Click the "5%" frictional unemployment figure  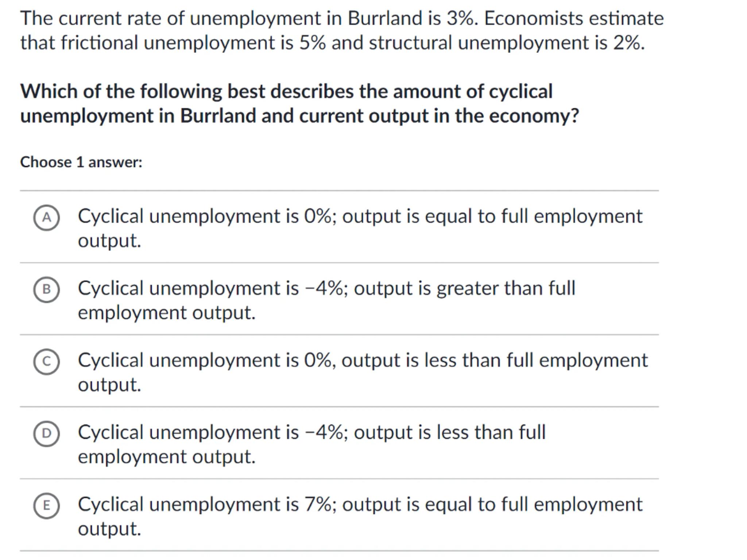tap(313, 43)
